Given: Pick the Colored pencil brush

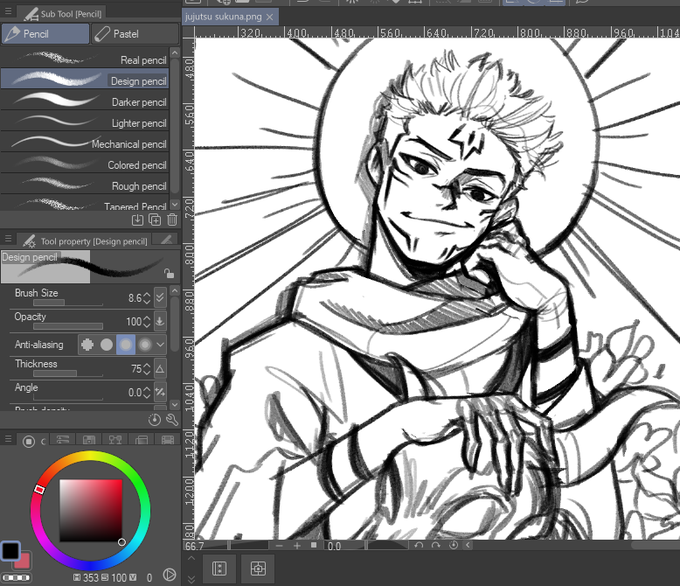Looking at the screenshot, I should tap(85, 164).
